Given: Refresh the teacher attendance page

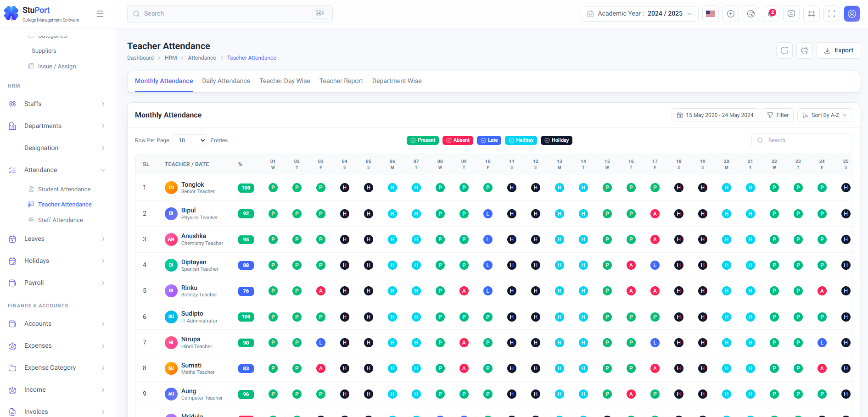Looking at the screenshot, I should point(784,50).
